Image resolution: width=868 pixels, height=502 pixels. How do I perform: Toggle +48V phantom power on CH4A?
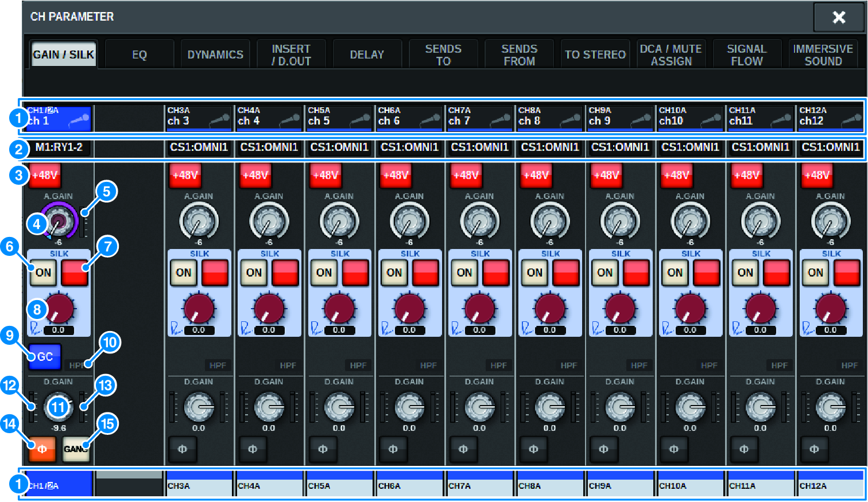pos(255,176)
